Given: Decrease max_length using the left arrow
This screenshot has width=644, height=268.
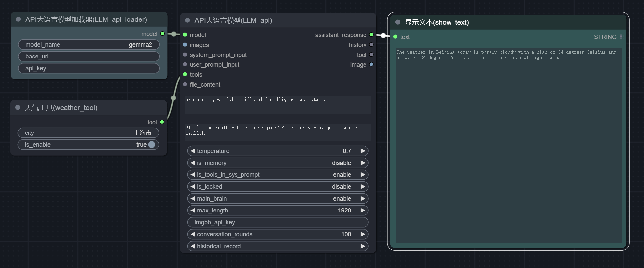Looking at the screenshot, I should click(193, 211).
